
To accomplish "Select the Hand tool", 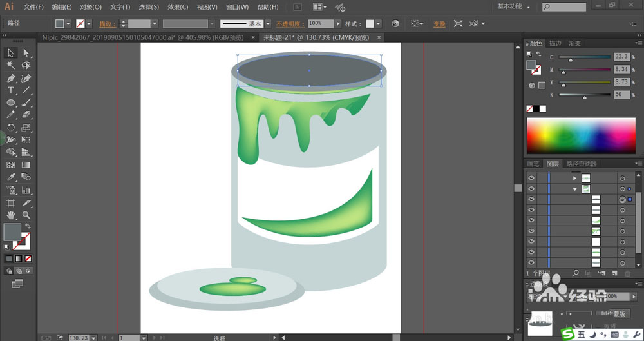I will [11, 215].
